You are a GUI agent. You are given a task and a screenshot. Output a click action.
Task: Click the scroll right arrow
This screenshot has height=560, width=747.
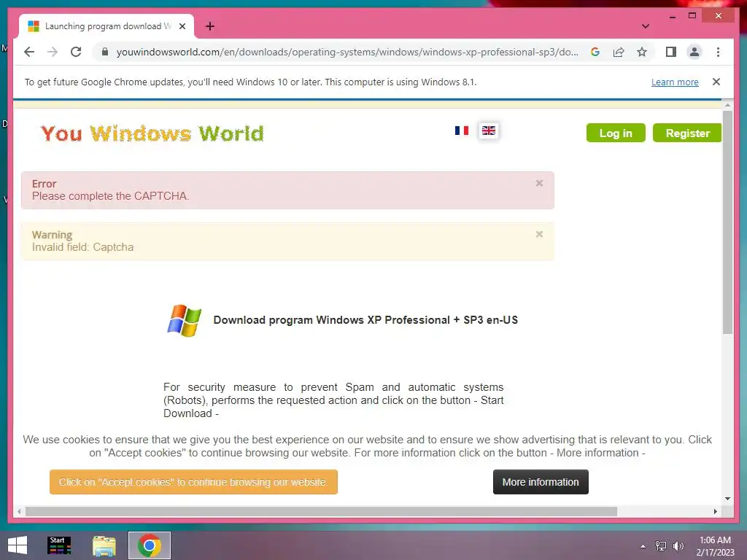[x=715, y=511]
